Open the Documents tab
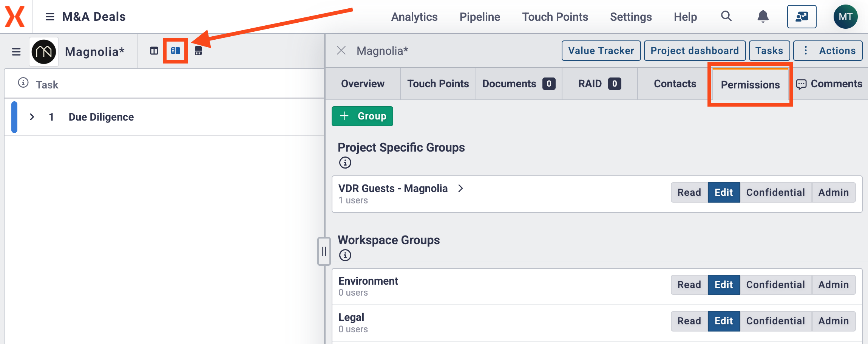 tap(519, 84)
